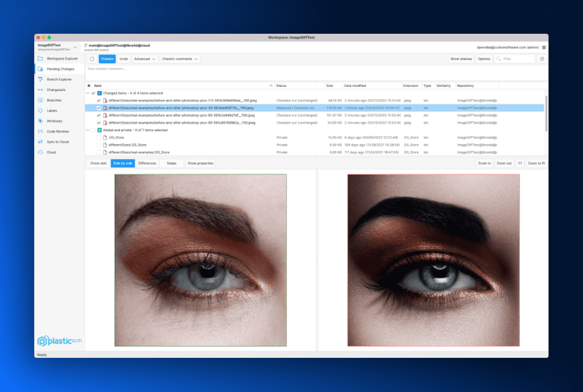Collapse the Changed items group
Image resolution: width=583 pixels, height=392 pixels.
88,93
